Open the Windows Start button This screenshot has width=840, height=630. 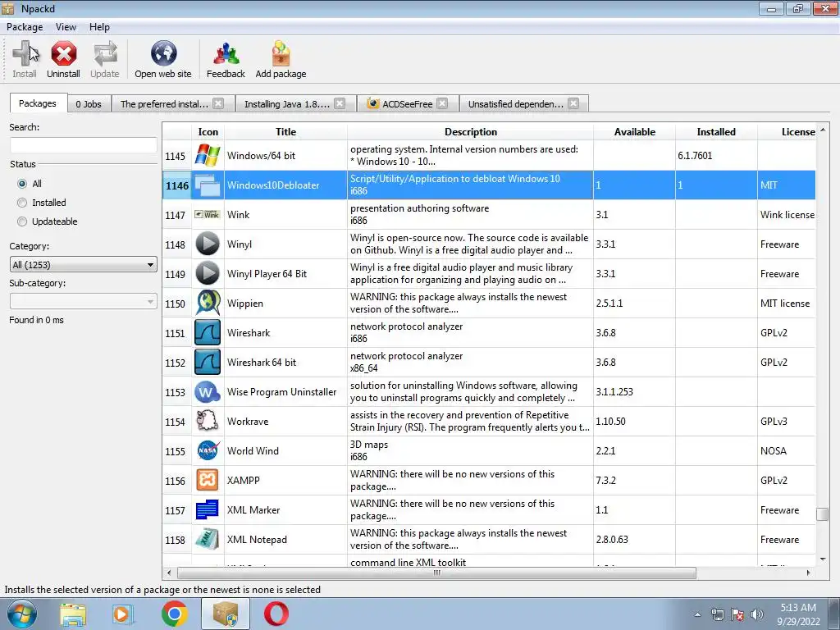coord(22,614)
